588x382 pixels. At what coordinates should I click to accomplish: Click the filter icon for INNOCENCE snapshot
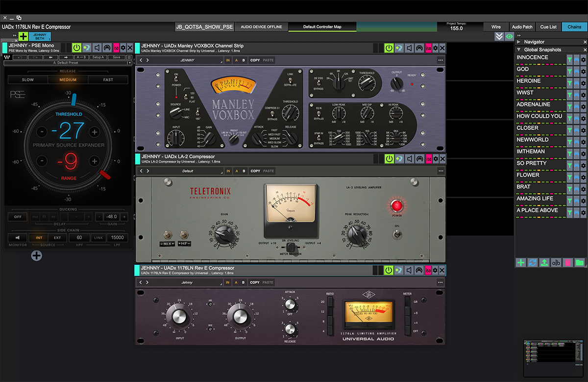pyautogui.click(x=570, y=59)
